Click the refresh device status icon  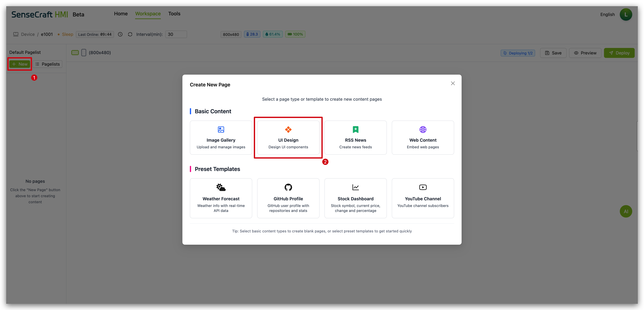pos(130,34)
